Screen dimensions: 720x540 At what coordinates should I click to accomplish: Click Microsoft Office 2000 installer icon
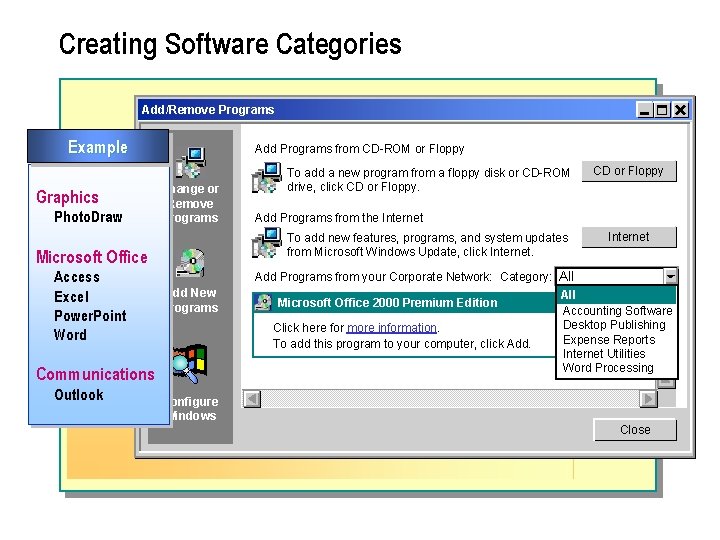[x=264, y=303]
